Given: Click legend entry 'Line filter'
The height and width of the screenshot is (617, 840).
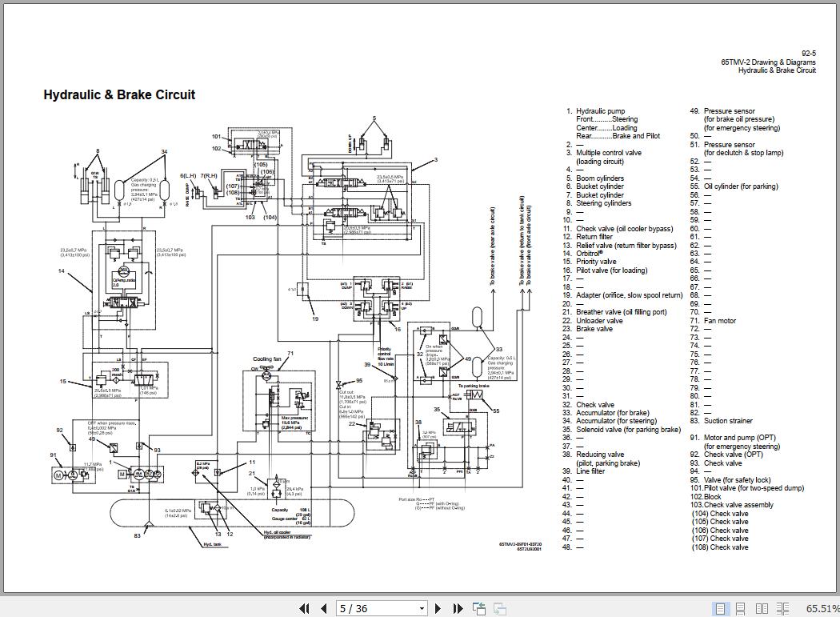Looking at the screenshot, I should pos(590,471).
